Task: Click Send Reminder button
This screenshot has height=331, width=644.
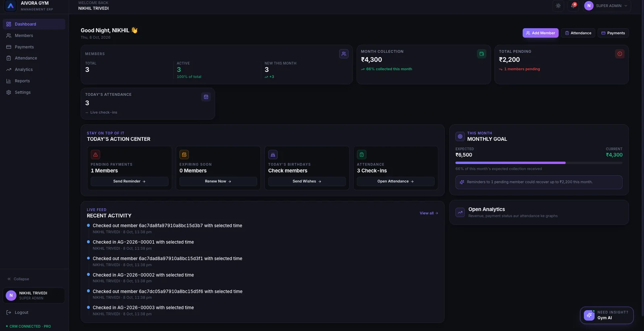Action: point(130,181)
